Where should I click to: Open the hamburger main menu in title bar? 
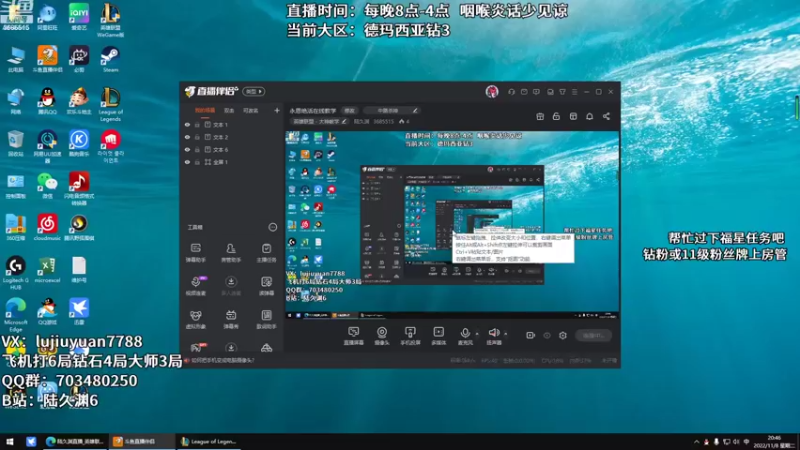(x=574, y=92)
